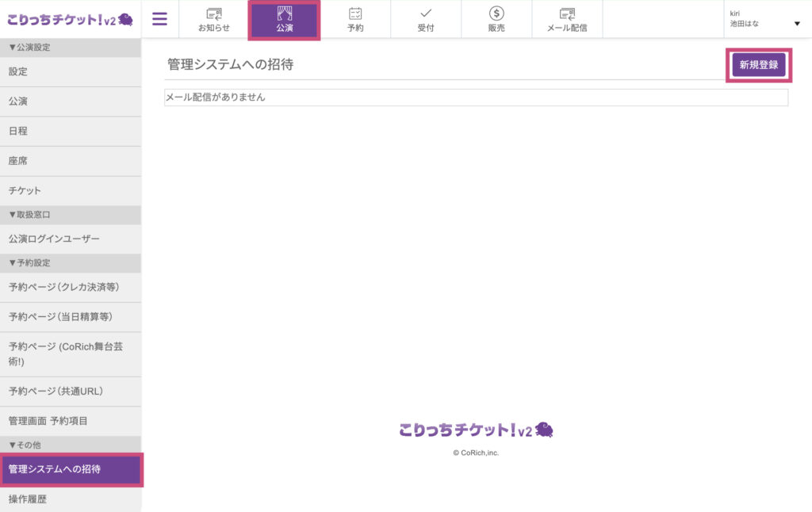Collapse the ▼取扱窓口 section
The image size is (812, 512).
click(x=71, y=215)
